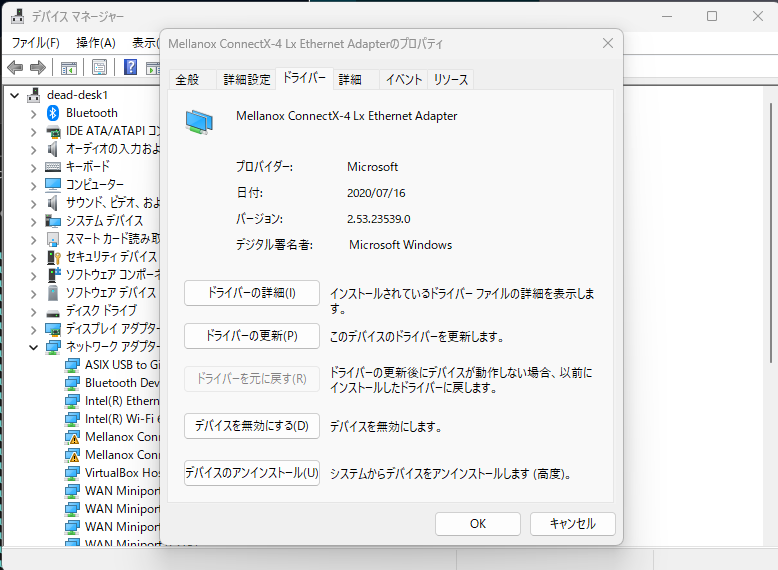This screenshot has height=570, width=778.
Task: Expand the ディスク ドライブ category
Action: pos(33,312)
